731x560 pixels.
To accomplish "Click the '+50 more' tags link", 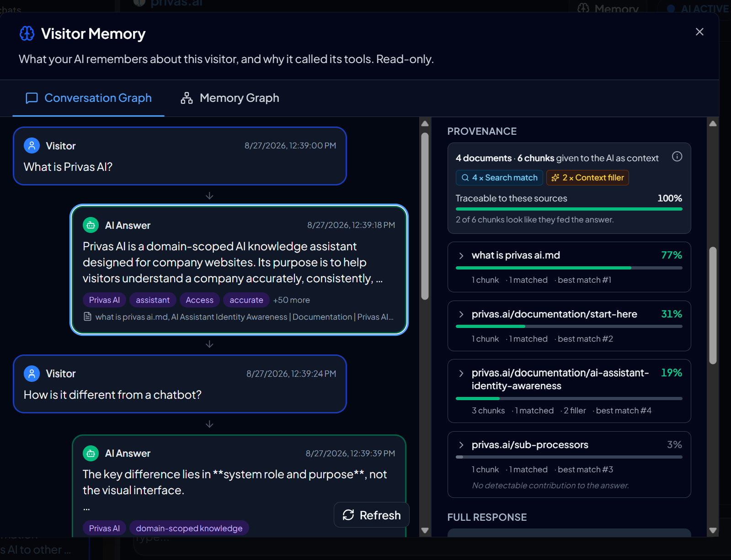I will click(x=291, y=300).
